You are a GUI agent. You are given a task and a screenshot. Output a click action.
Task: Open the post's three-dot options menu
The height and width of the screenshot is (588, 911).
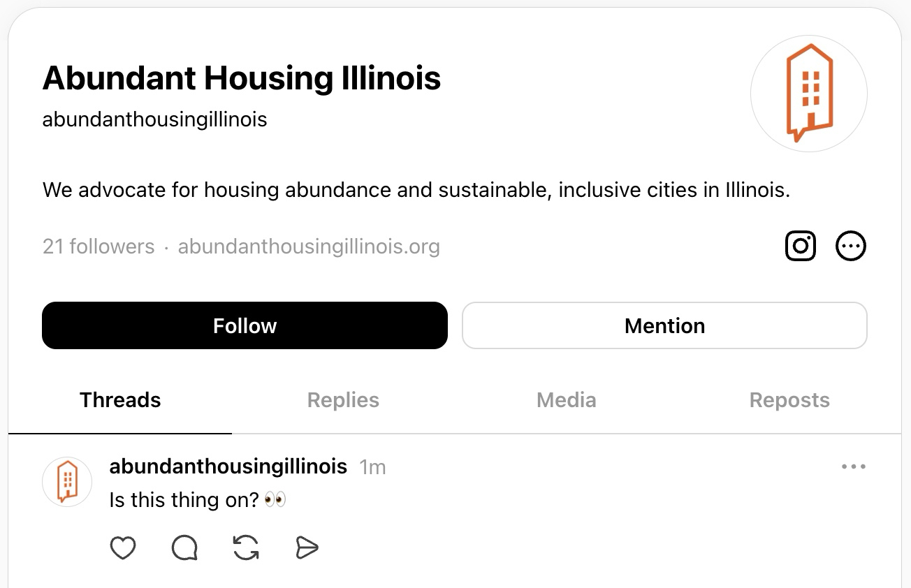[x=854, y=466]
